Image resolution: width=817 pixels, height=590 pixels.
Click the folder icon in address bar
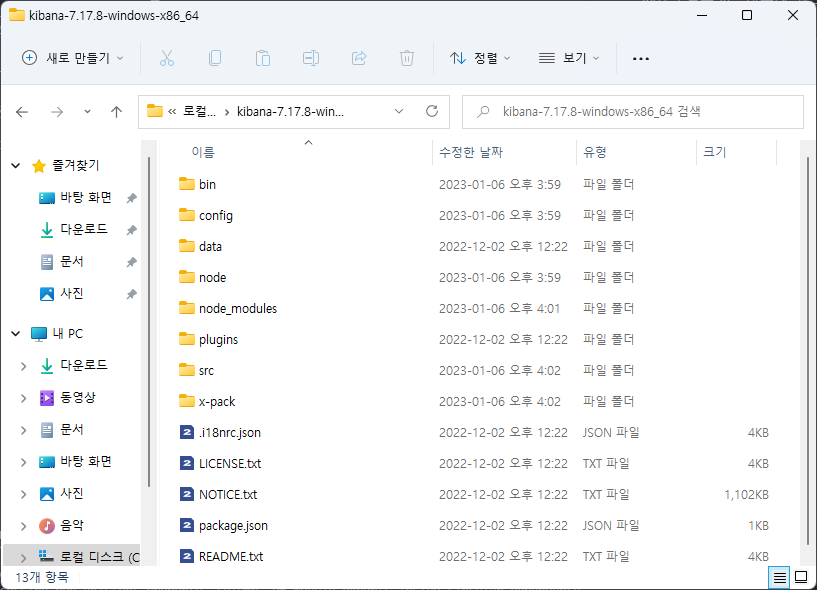tap(154, 111)
